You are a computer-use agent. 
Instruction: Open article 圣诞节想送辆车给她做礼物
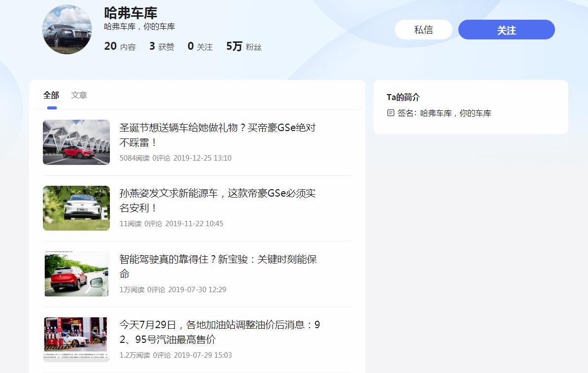coord(217,135)
